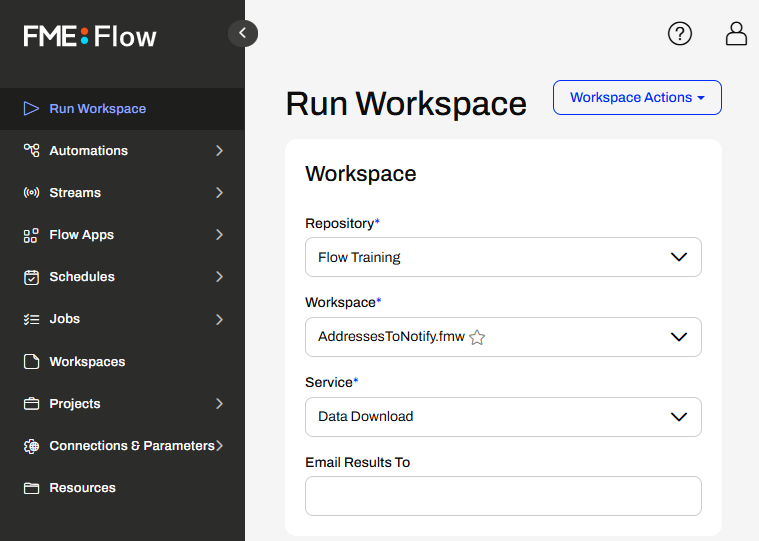Viewport: 759px width, 541px height.
Task: Open the Service dropdown showing Data Download
Action: click(503, 417)
